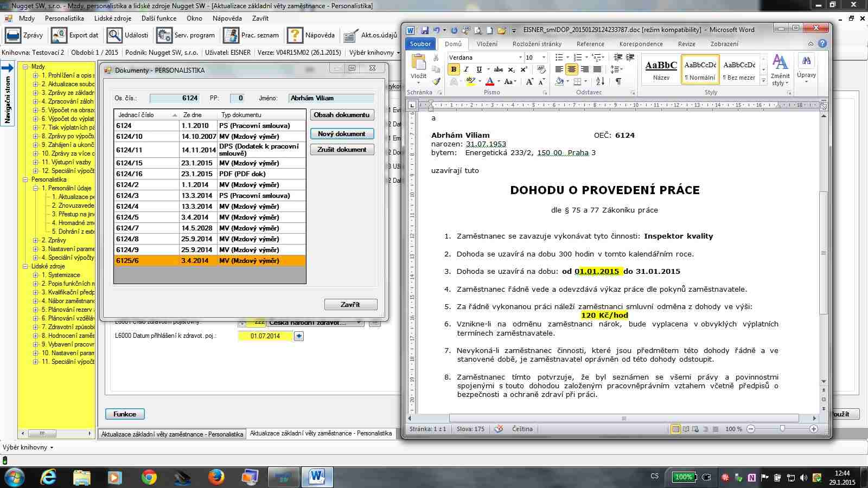Open the Verdana font name dropdown
Viewport: 868px width, 488px height.
click(520, 57)
